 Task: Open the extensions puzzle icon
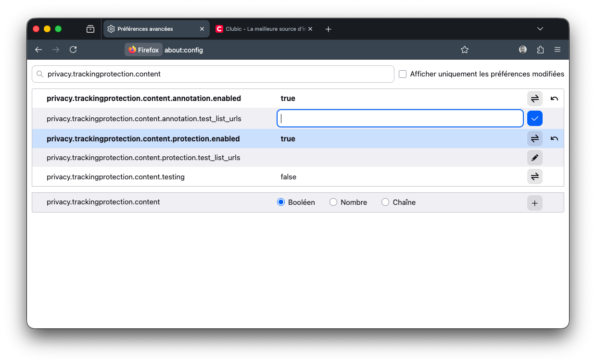(x=540, y=50)
